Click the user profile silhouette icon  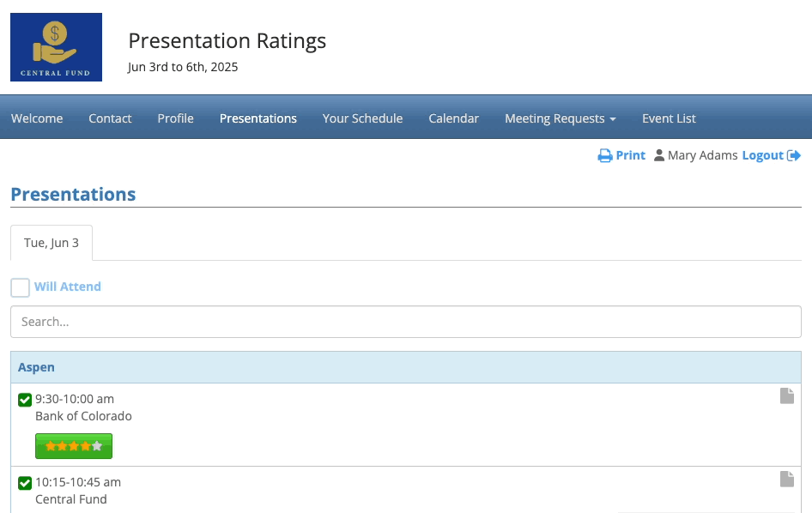coord(659,156)
